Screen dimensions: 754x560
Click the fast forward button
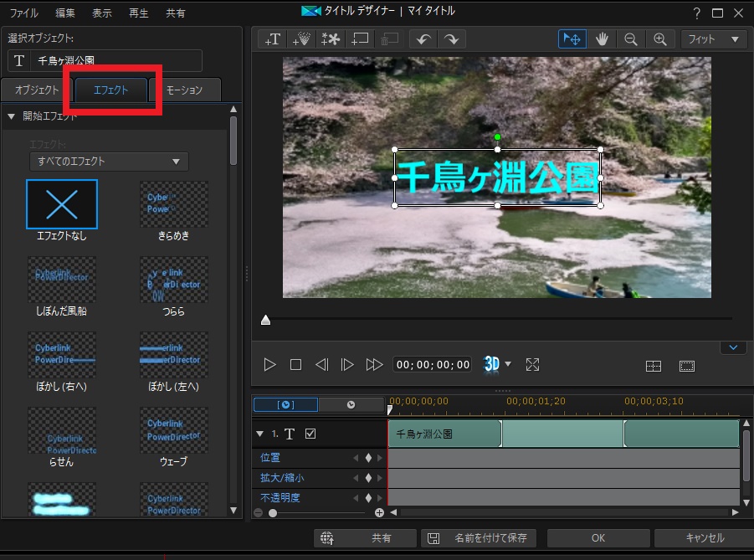[x=374, y=365]
